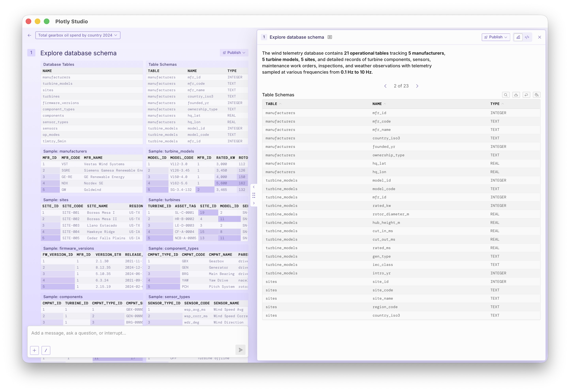
Task: Click 'NCB-A-0005' in turbines sample
Action: point(186,238)
